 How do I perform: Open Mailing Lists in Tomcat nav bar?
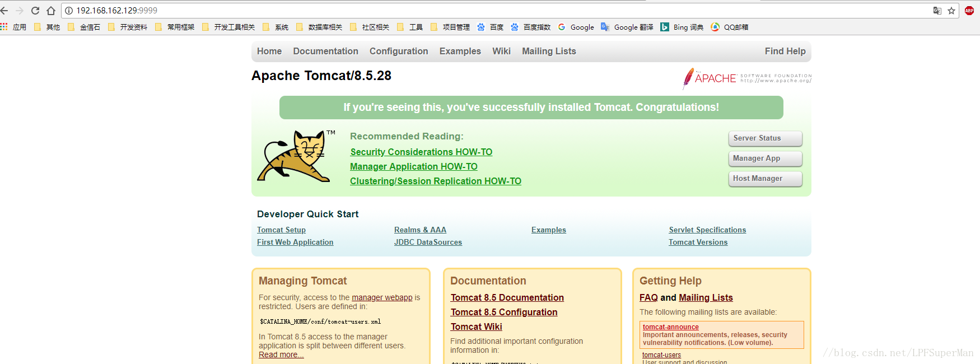(x=549, y=51)
